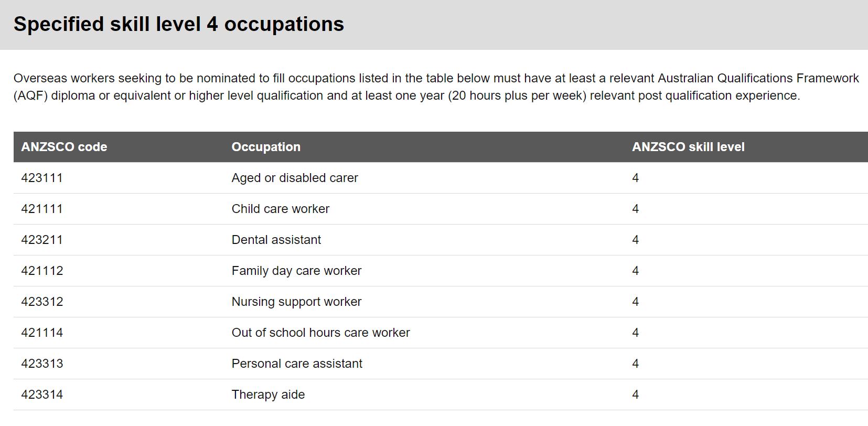868x426 pixels.
Task: Click the 'Family day care worker' cell
Action: (296, 271)
